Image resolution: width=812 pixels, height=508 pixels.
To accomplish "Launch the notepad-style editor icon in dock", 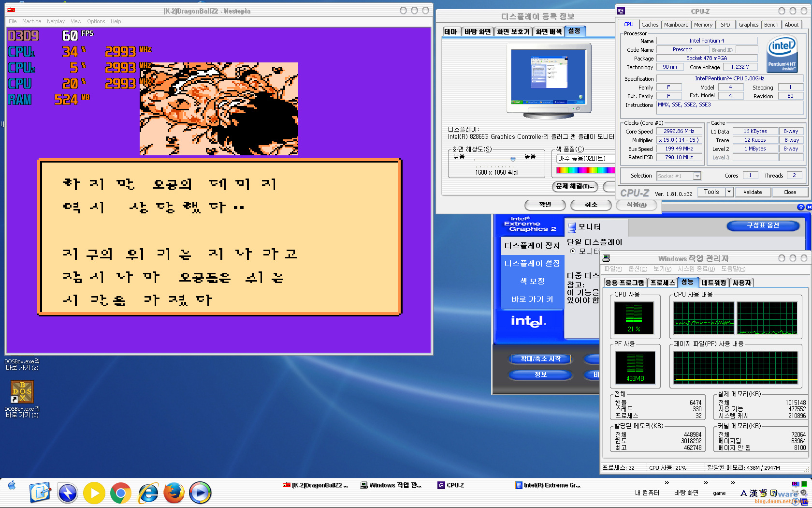I will [x=40, y=493].
